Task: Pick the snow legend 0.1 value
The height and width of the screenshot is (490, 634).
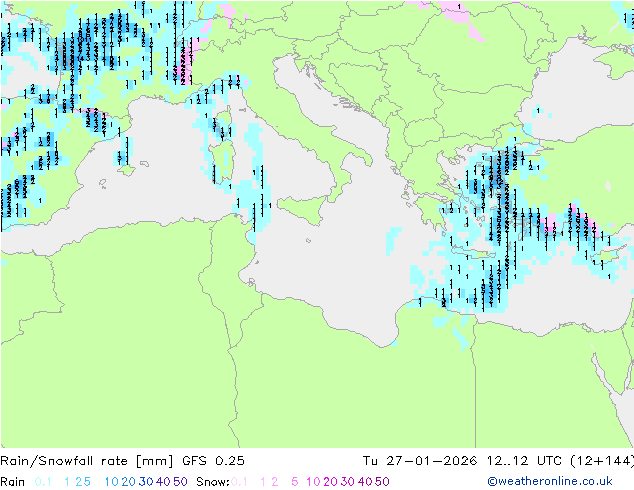Action: click(239, 482)
